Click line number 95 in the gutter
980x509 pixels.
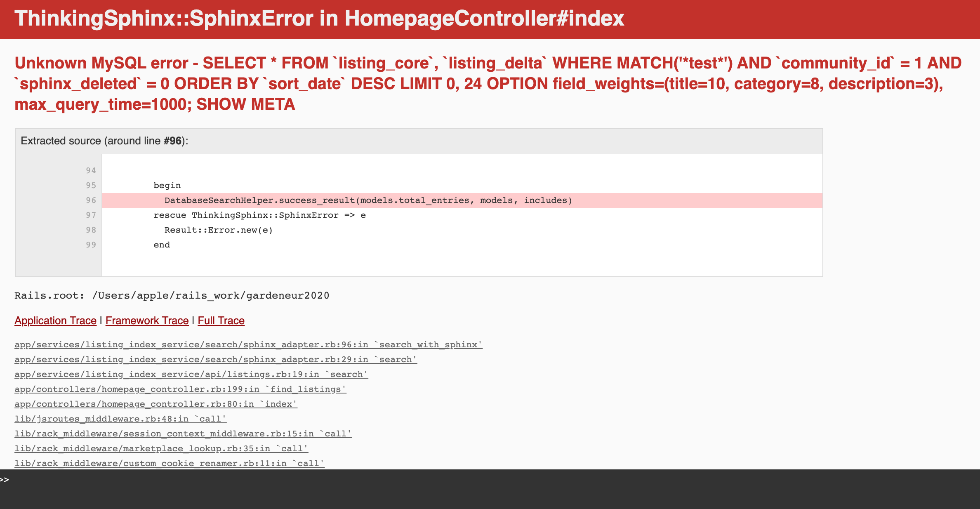[91, 185]
